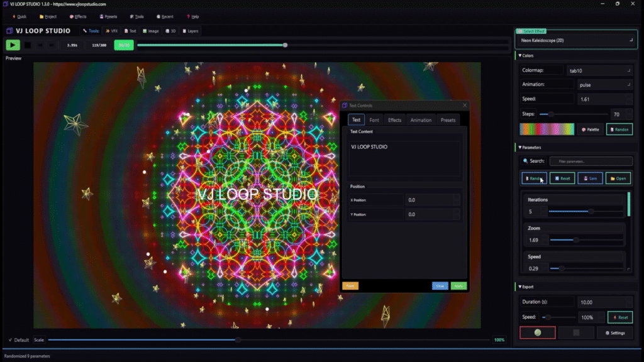Viewport: 644px width, 362px height.
Task: Click Apply in the Text Controls dialog
Action: 459,286
